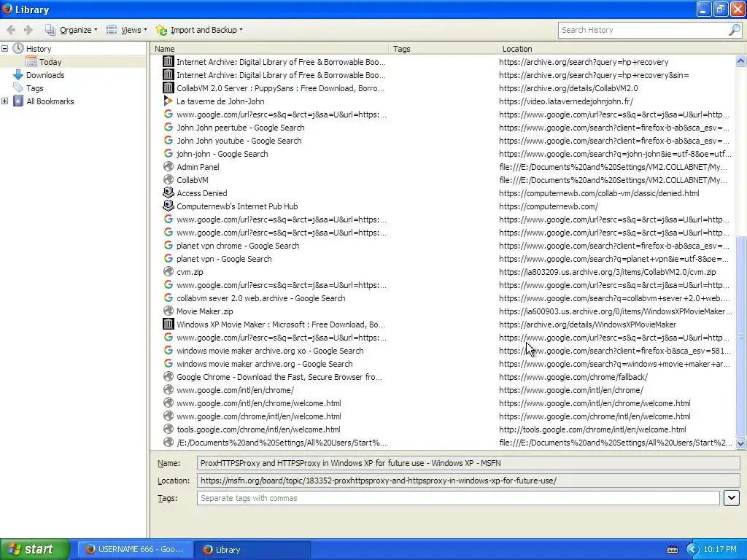The width and height of the screenshot is (747, 560).
Task: Click the Access Denied entry favicon
Action: coord(169,192)
